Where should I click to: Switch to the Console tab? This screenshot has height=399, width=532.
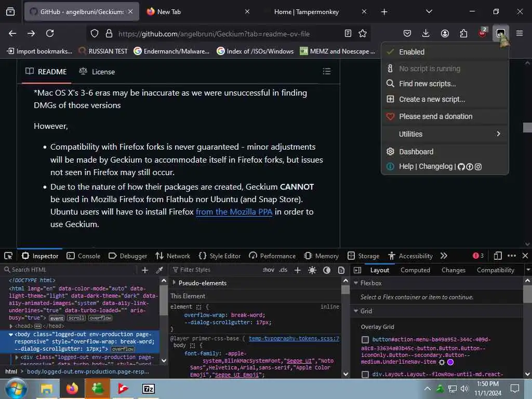pyautogui.click(x=84, y=256)
